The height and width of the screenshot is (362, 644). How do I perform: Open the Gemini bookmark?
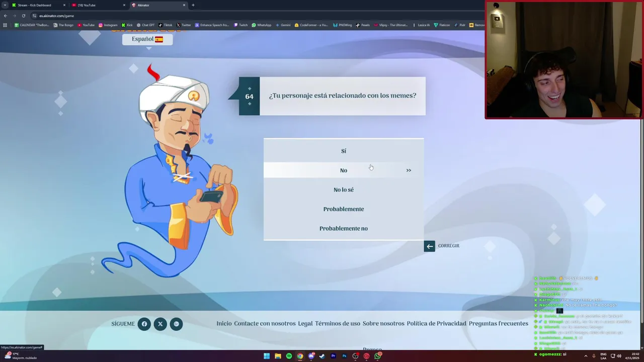(283, 25)
